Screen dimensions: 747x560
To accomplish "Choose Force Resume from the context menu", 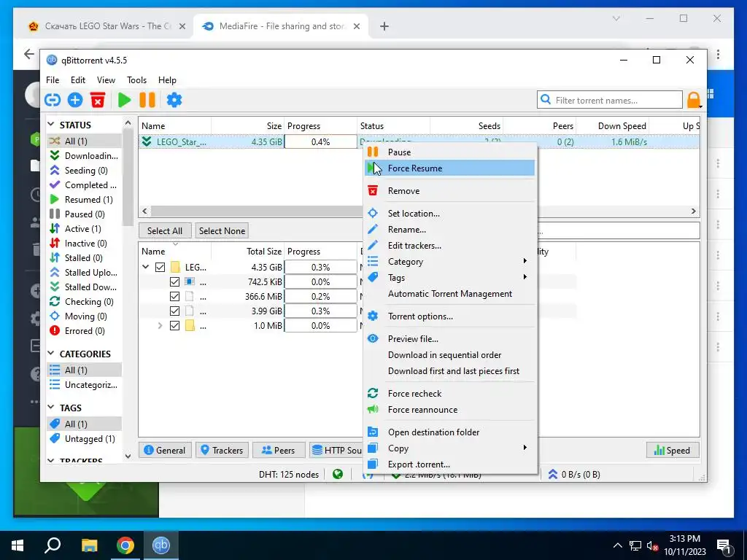I will coord(449,168).
